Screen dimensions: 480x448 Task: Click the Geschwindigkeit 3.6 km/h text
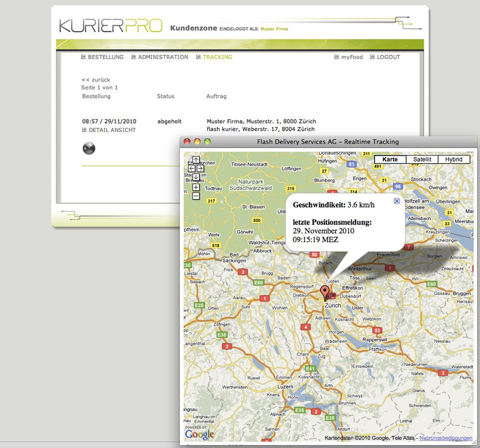pyautogui.click(x=334, y=205)
